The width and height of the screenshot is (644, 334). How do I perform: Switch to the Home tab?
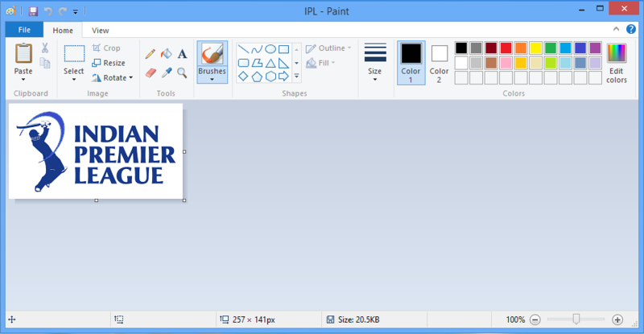pyautogui.click(x=63, y=30)
